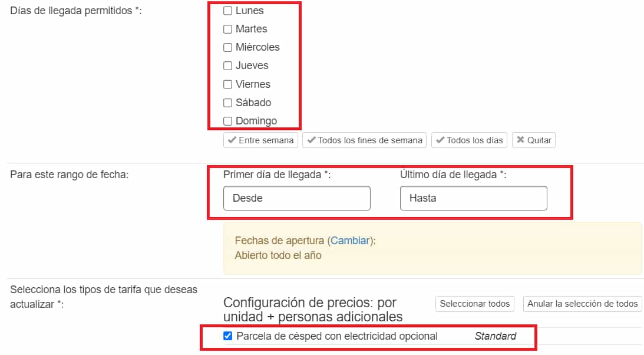Image resolution: width=644 pixels, height=355 pixels.
Task: Open the Cambiar link for opening dates
Action: tap(350, 241)
